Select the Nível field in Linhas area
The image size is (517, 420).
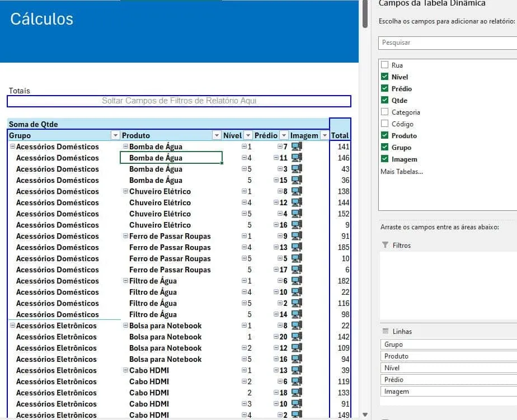[x=448, y=367]
